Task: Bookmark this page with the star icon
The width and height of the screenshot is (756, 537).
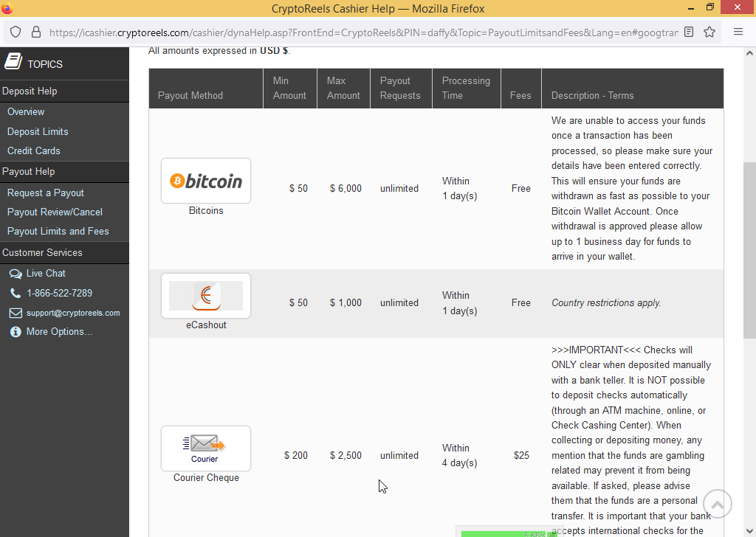Action: [709, 32]
